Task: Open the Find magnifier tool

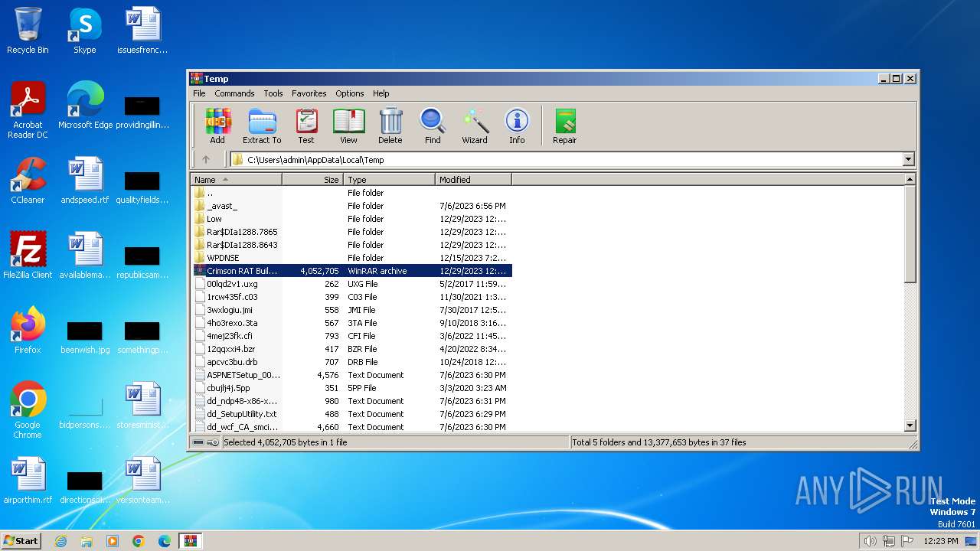Action: click(433, 126)
